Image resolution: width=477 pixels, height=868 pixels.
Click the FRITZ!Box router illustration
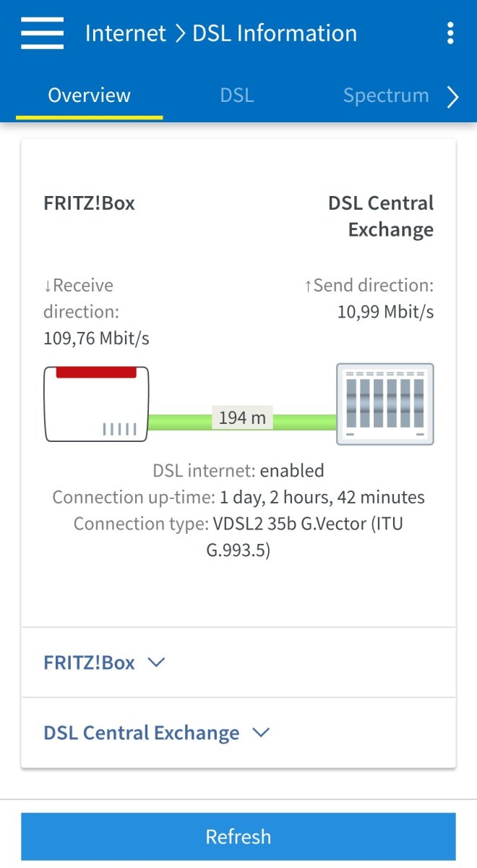pyautogui.click(x=96, y=404)
